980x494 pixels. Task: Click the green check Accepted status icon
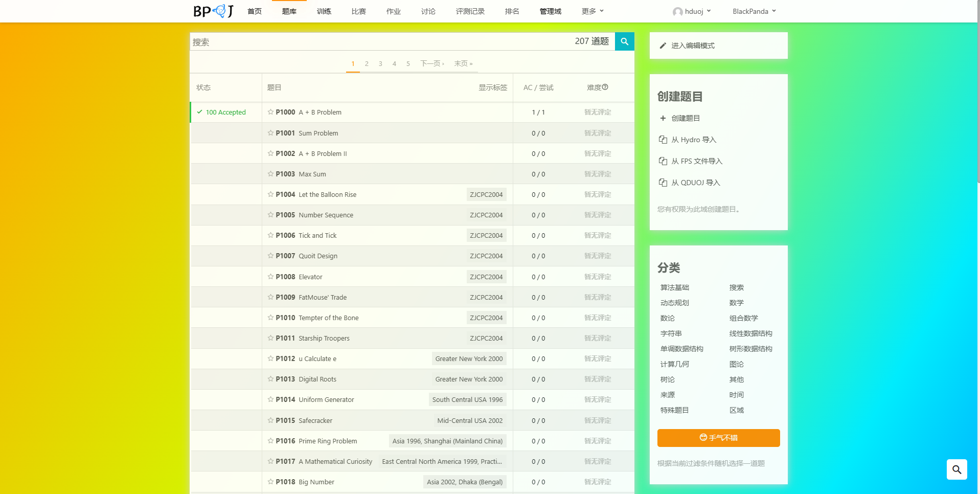(x=199, y=112)
